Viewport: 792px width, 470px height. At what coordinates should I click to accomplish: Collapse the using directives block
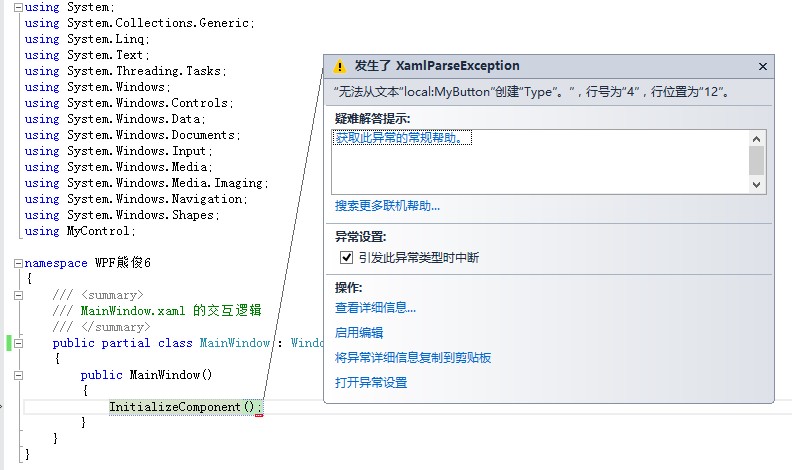(18, 7)
